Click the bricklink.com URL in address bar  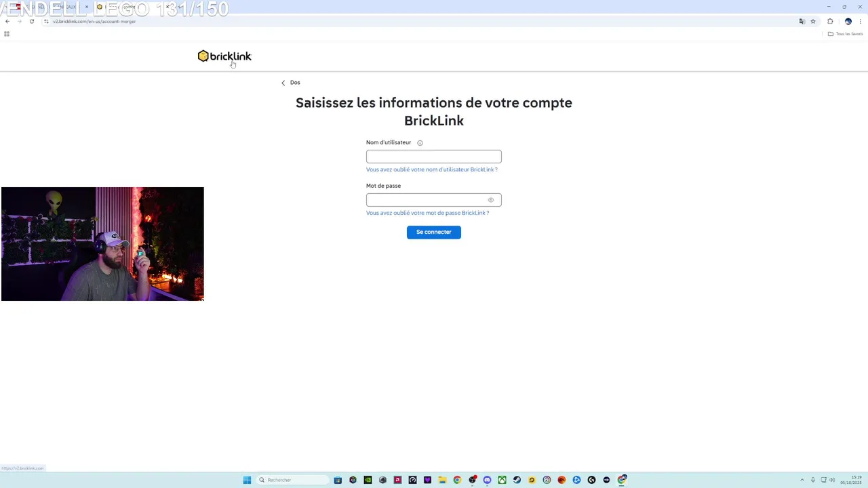[x=94, y=21]
